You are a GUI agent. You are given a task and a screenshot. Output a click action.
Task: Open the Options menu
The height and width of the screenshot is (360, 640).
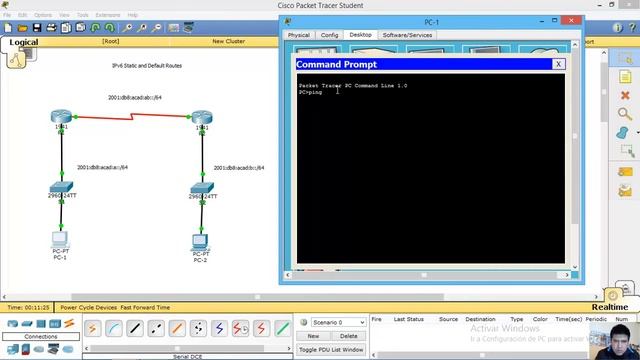(x=43, y=15)
